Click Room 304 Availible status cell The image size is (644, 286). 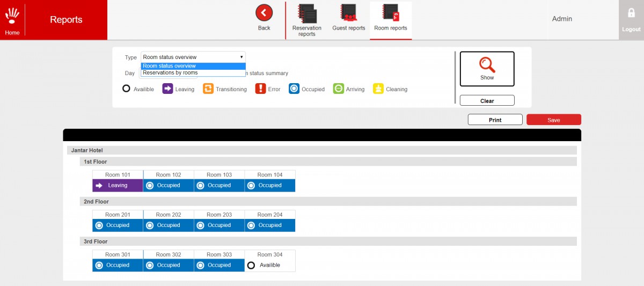coord(270,265)
